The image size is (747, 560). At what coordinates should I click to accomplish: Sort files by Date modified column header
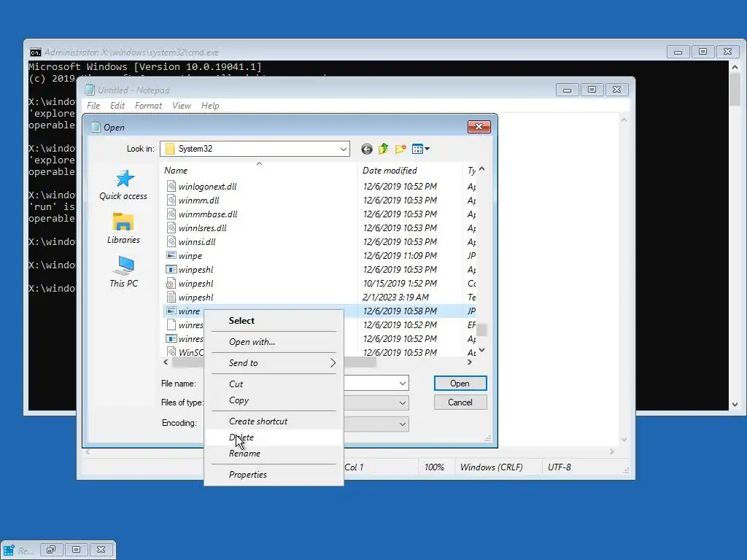click(410, 171)
